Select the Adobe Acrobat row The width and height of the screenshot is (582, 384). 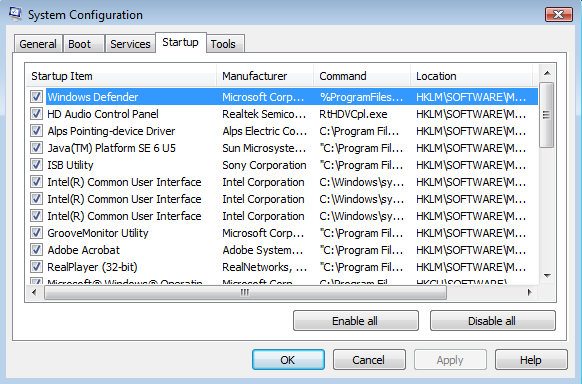click(x=282, y=250)
